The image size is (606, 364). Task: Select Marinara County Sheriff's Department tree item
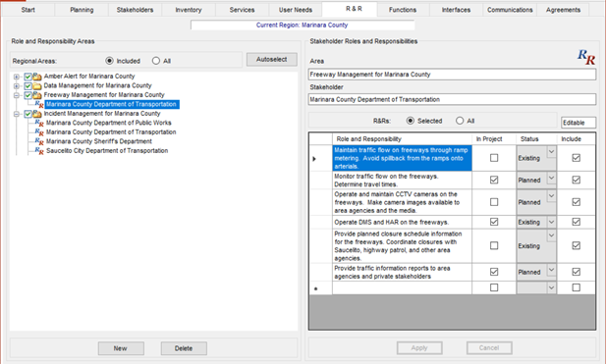coord(99,141)
